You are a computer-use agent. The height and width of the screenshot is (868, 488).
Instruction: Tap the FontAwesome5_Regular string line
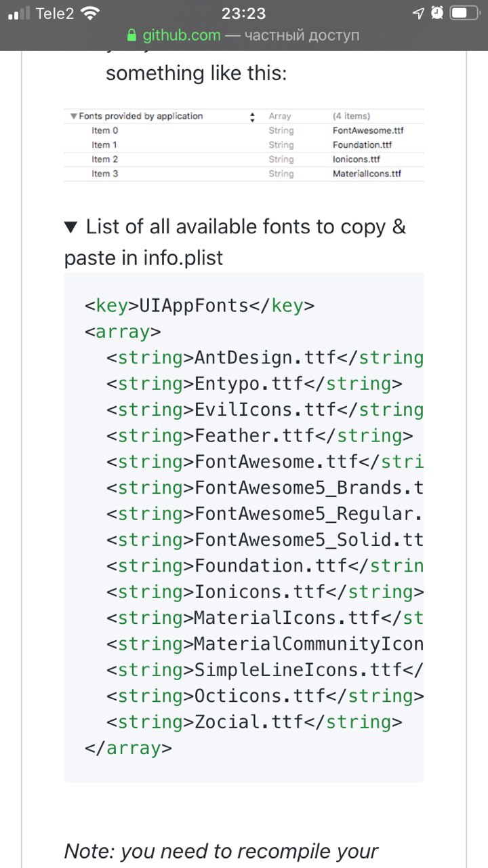tap(265, 513)
